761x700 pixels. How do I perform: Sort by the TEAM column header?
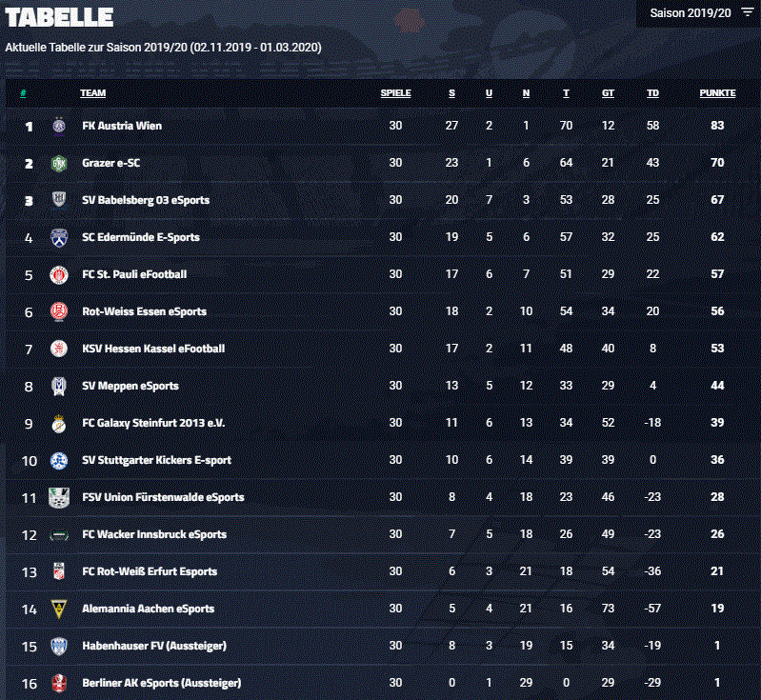pyautogui.click(x=92, y=93)
